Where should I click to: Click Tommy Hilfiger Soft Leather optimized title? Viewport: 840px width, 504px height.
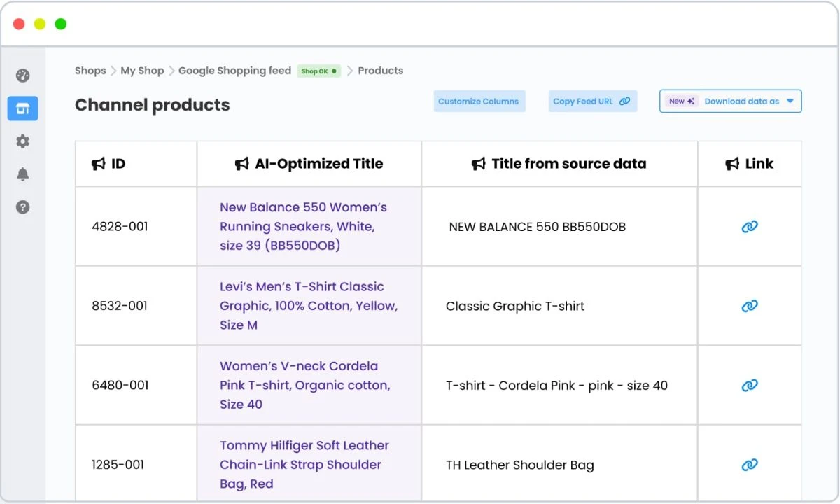click(304, 465)
